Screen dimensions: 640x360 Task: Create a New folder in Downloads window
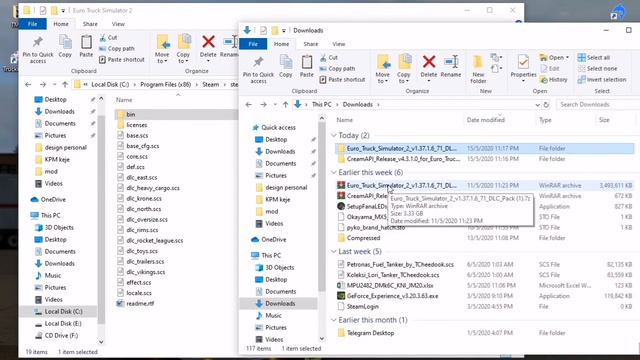[x=478, y=69]
